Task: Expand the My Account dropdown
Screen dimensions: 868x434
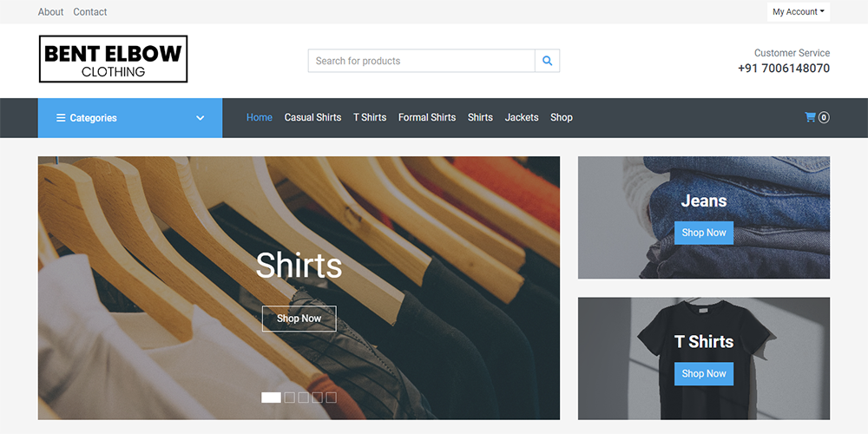Action: [798, 12]
